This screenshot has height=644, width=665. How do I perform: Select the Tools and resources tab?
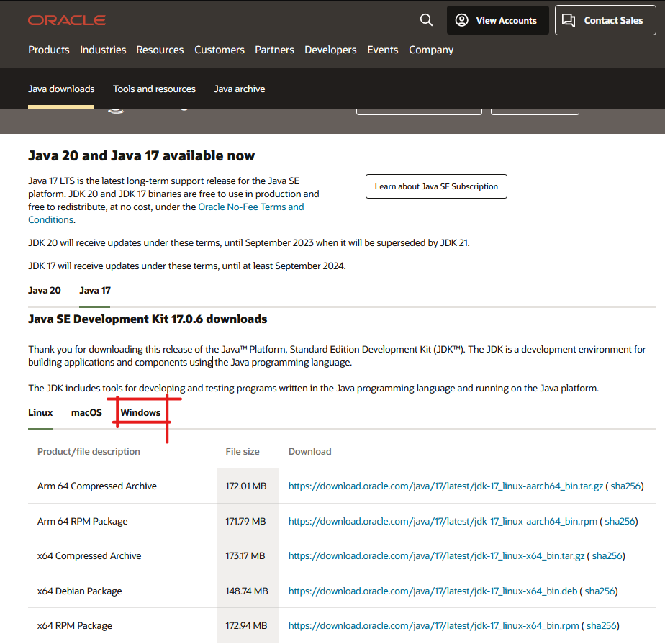154,89
